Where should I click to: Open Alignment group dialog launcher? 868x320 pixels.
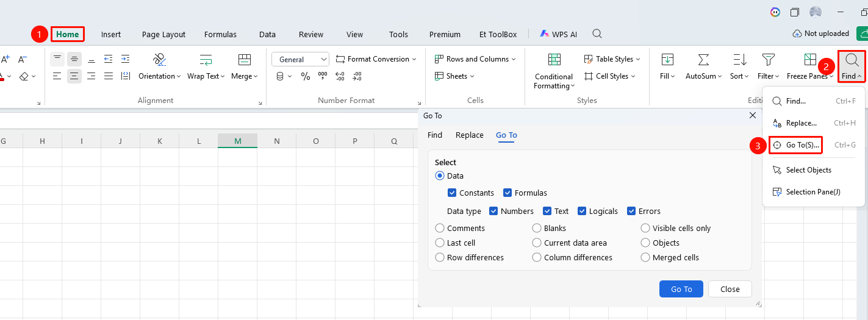pos(260,103)
